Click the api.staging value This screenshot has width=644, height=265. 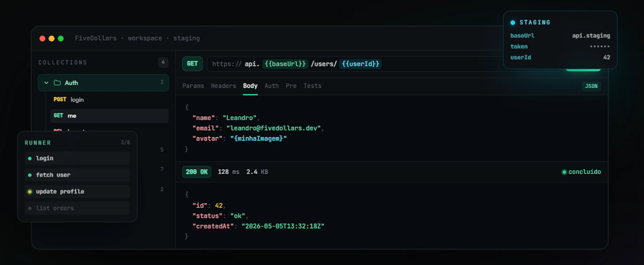pos(591,36)
